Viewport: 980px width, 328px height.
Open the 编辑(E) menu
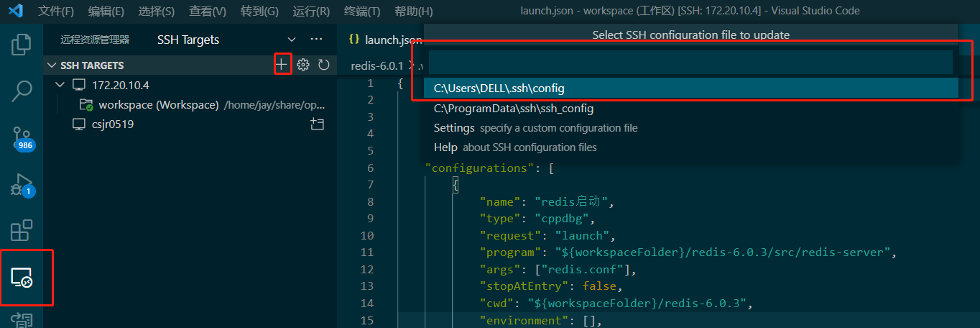coord(106,11)
